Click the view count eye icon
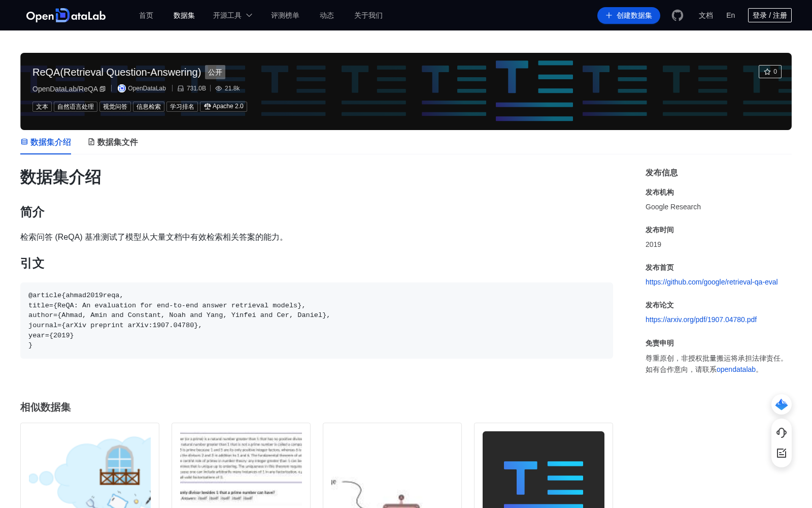The height and width of the screenshot is (508, 812). tap(219, 88)
